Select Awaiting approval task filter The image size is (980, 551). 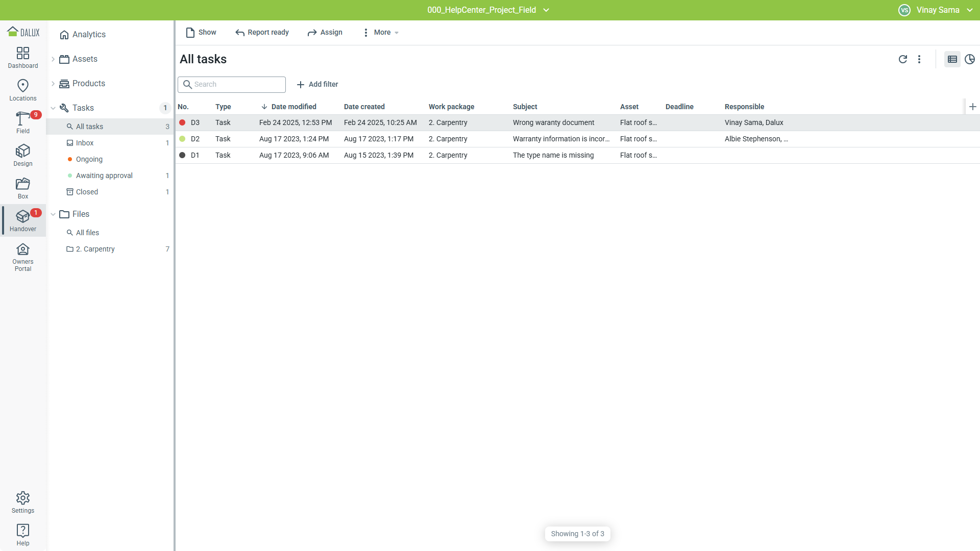point(104,176)
